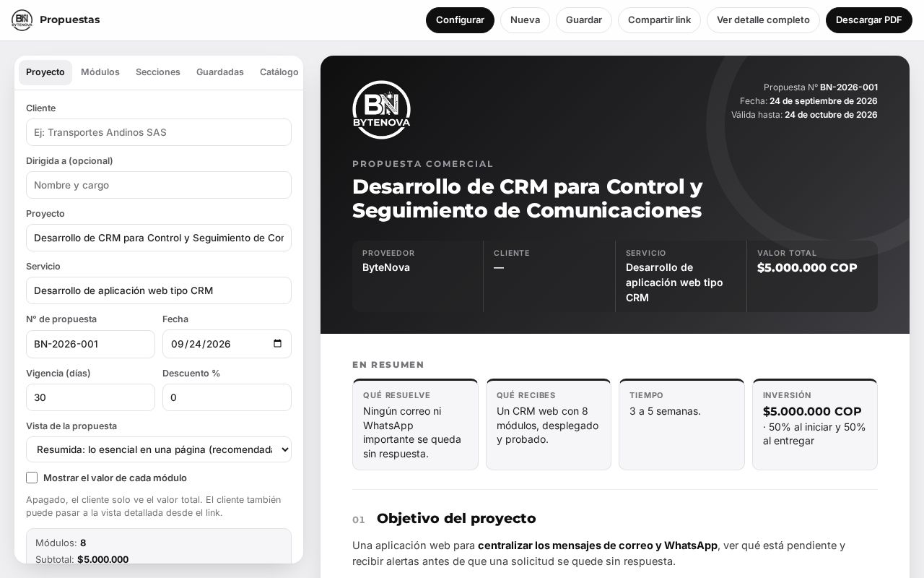Open the calendar picker in the Fecha field
This screenshot has width=924, height=578.
click(x=278, y=344)
